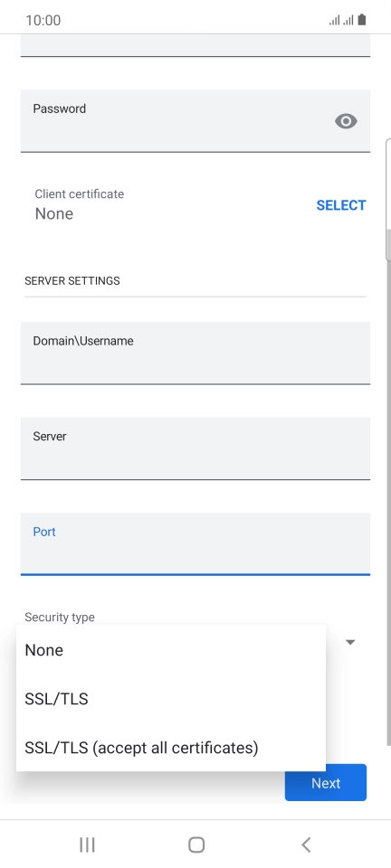The width and height of the screenshot is (391, 868).
Task: Focus the Password input field
Action: [x=195, y=120]
